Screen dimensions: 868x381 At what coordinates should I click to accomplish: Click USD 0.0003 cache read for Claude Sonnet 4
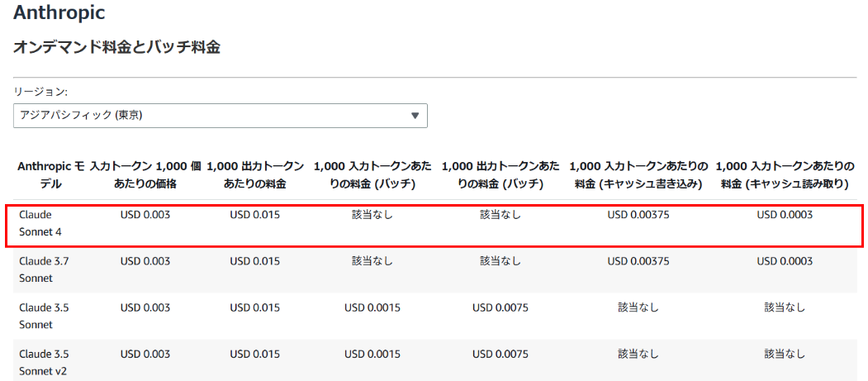(x=785, y=215)
